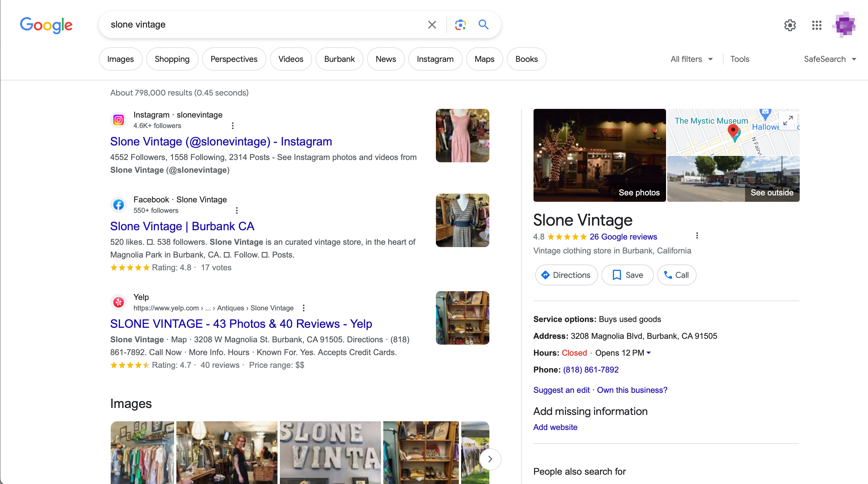Save Slone Vintage with the Save button

tap(627, 275)
